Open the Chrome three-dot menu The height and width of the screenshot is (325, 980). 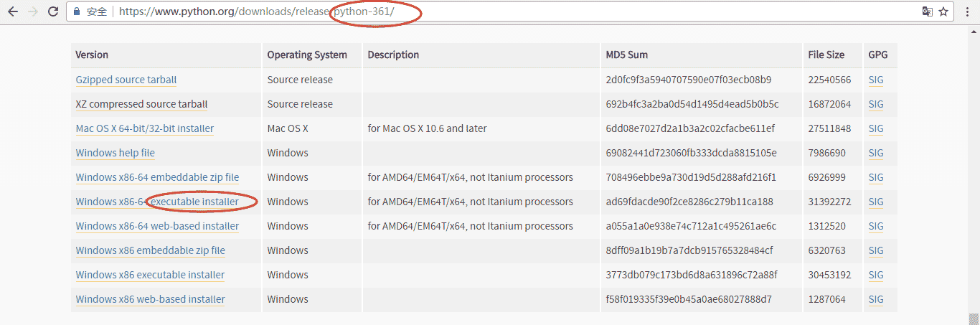click(x=967, y=11)
